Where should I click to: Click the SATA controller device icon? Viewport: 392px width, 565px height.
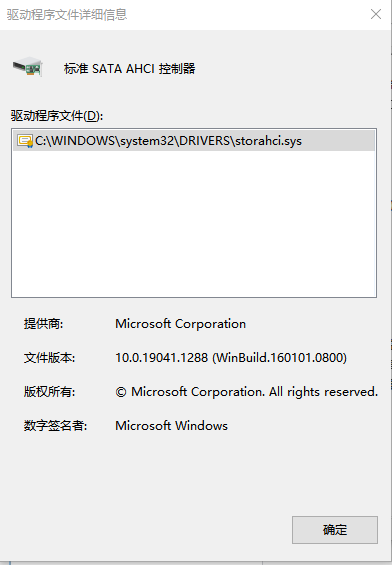pos(28,67)
